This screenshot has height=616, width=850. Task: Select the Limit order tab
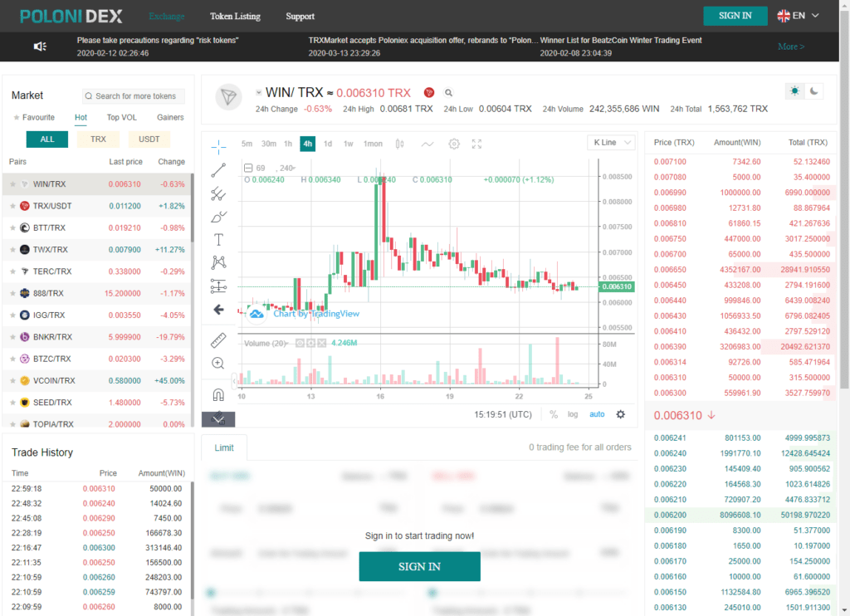pos(224,448)
